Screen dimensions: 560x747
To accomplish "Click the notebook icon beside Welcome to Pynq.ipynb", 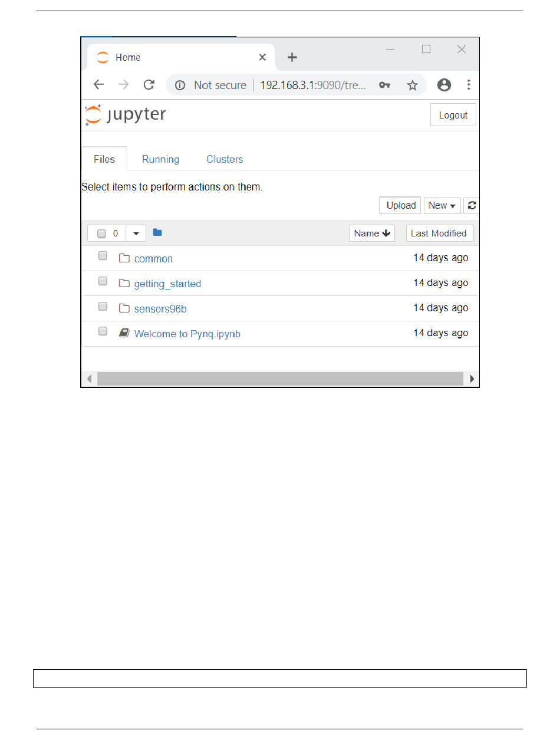I will tap(124, 333).
